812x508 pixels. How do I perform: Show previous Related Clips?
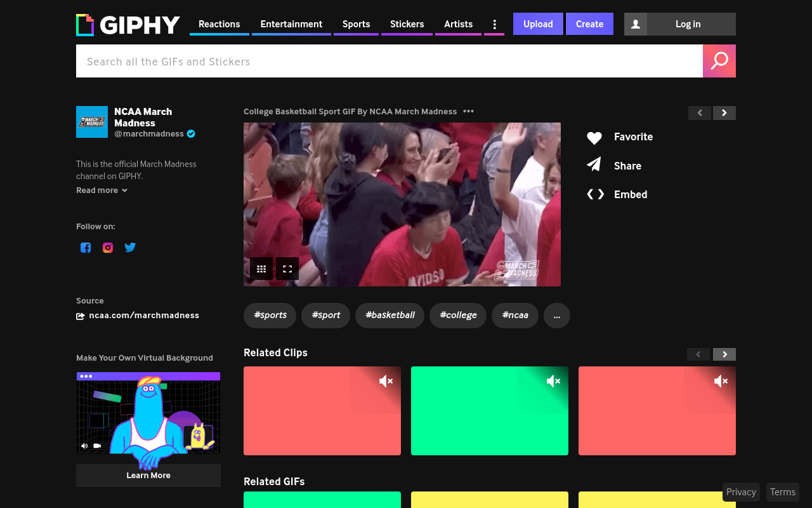pos(698,354)
